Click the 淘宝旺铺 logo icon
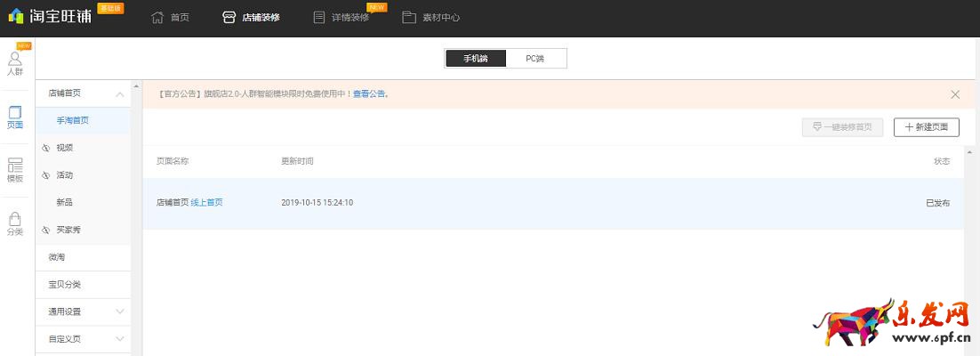980x356 pixels. [x=16, y=16]
